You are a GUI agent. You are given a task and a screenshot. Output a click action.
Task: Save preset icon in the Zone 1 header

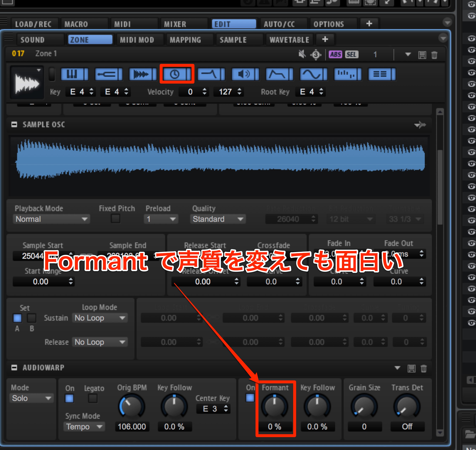click(422, 55)
